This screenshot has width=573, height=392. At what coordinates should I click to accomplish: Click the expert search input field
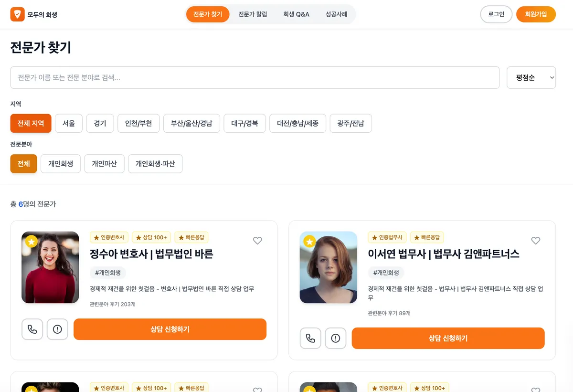tap(255, 77)
